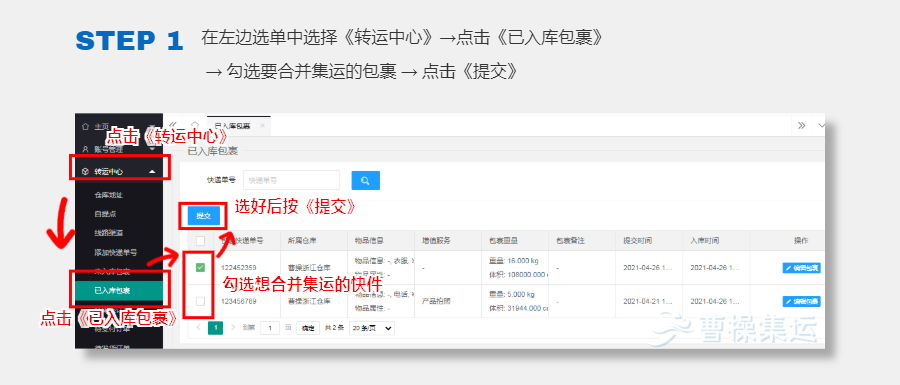Open the home icon tab in tab bar

pyautogui.click(x=195, y=126)
